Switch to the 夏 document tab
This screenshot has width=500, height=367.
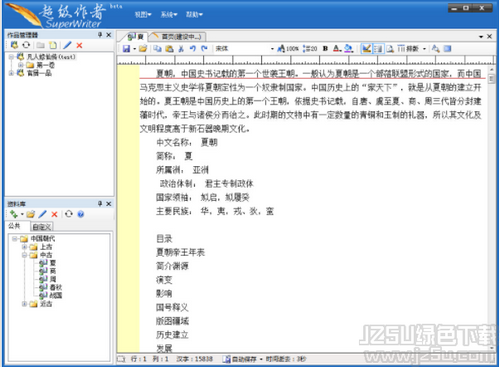tap(135, 36)
